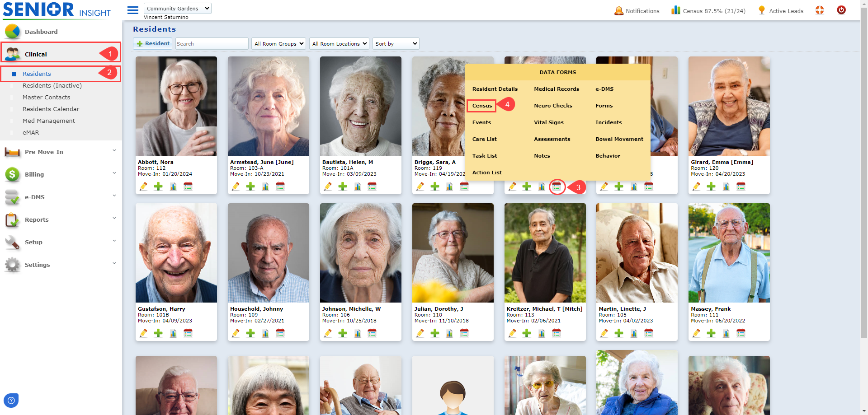Viewport: 868px width, 415px height.
Task: Expand the Settings sidebar section
Action: click(61, 265)
